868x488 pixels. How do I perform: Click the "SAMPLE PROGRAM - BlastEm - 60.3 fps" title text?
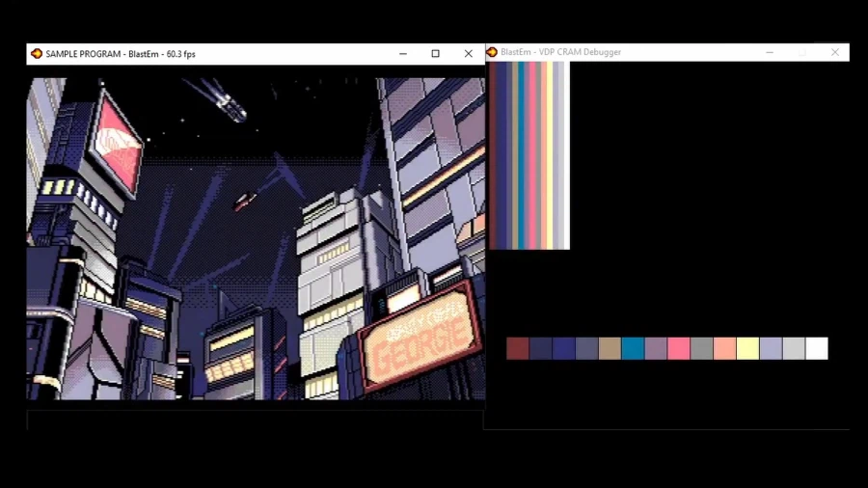click(121, 54)
